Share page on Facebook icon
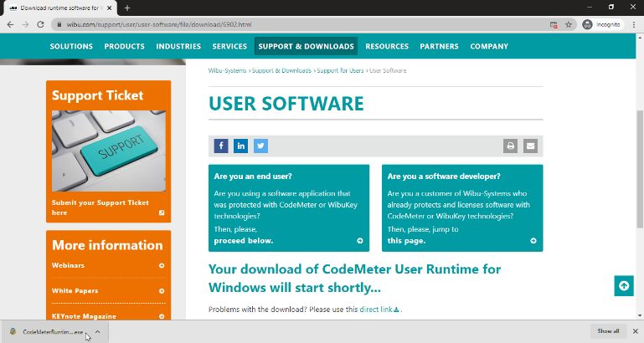Image resolution: width=644 pixels, height=343 pixels. pos(221,146)
